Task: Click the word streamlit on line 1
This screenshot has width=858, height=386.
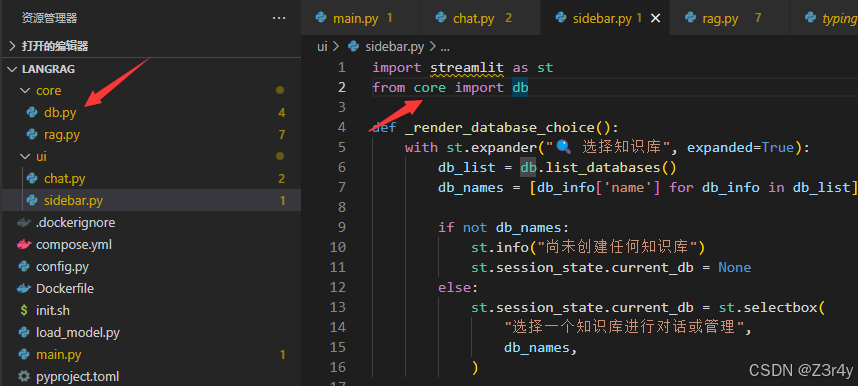Action: click(x=467, y=68)
